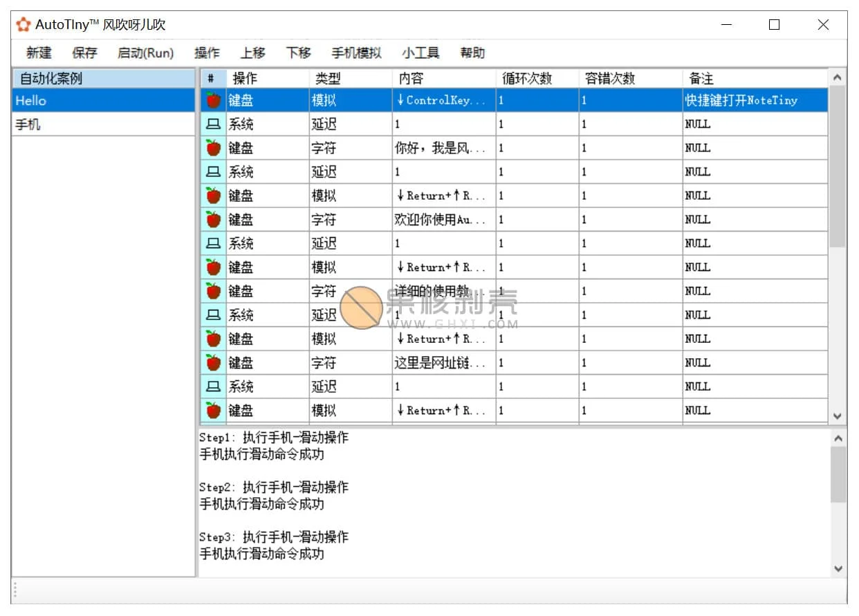Image resolution: width=859 pixels, height=616 pixels.
Task: Click the 内容 column header
Action: pyautogui.click(x=444, y=78)
